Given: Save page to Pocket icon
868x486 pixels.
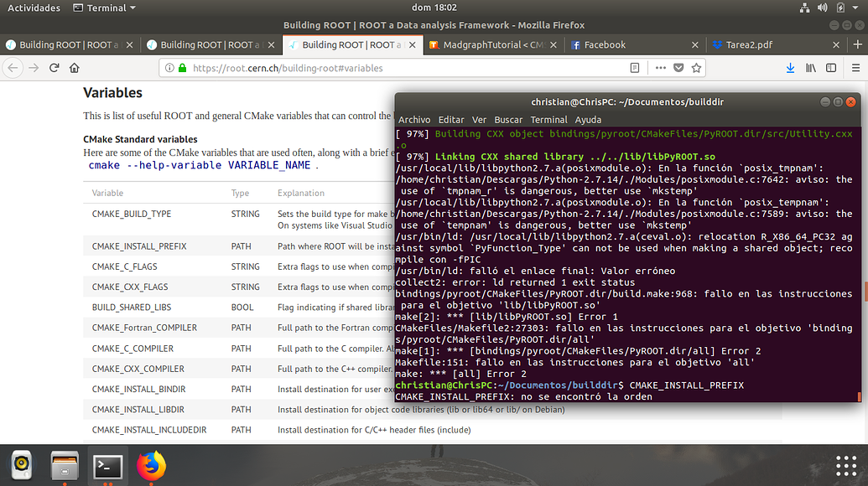Looking at the screenshot, I should click(678, 68).
